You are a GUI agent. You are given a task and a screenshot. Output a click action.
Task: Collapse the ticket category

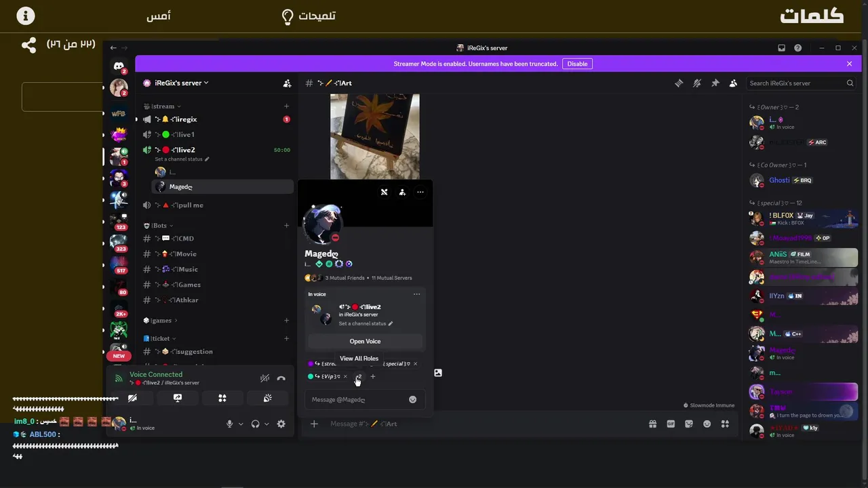[159, 338]
